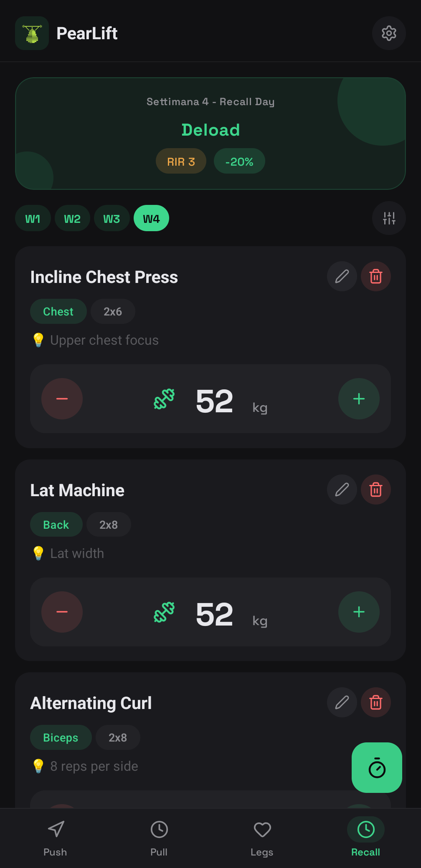Screen dimensions: 421x868
Task: Increase Incline Chest Press weight with plus
Action: [x=359, y=399]
